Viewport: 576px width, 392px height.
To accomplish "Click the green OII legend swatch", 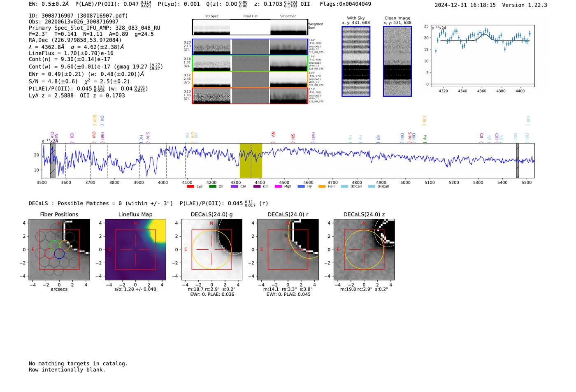I will coord(212,186).
